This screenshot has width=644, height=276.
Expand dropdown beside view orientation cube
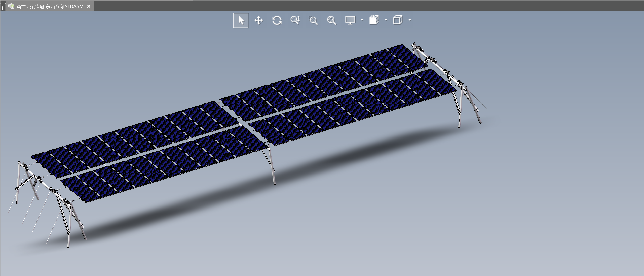pos(386,20)
